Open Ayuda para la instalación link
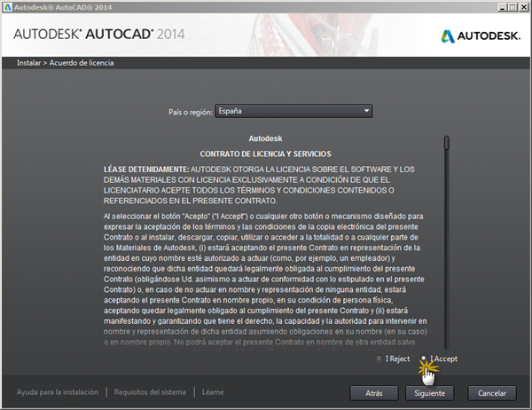 58,392
